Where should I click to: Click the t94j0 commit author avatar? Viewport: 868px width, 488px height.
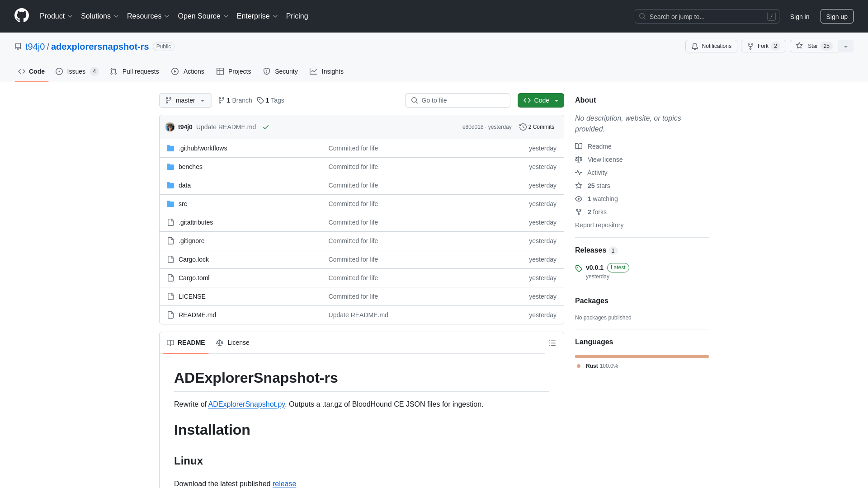coord(170,127)
